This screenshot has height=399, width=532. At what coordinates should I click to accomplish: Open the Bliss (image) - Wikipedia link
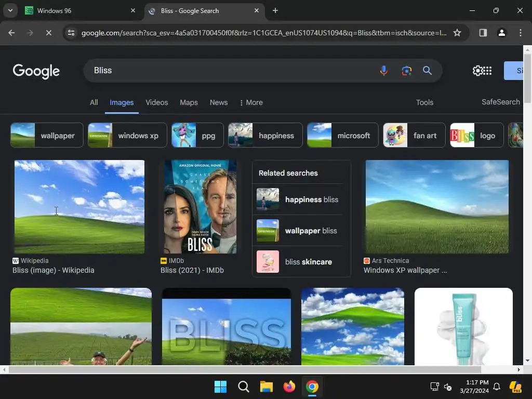click(54, 270)
